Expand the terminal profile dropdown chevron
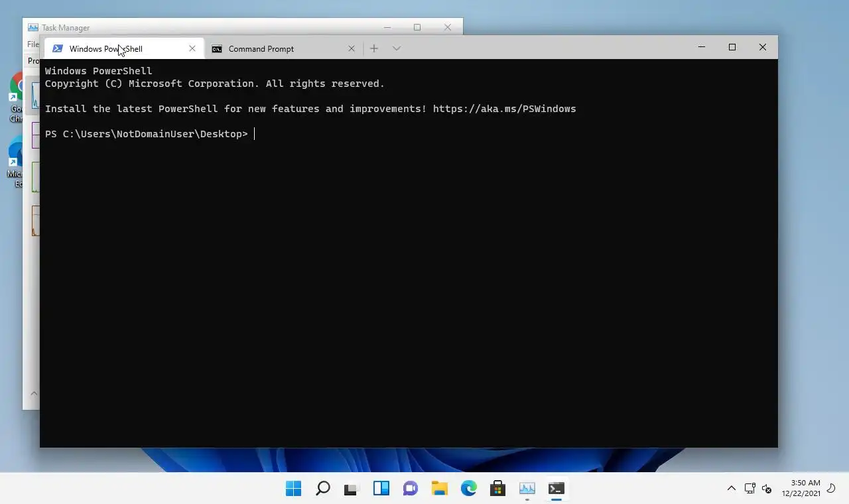 coord(397,48)
